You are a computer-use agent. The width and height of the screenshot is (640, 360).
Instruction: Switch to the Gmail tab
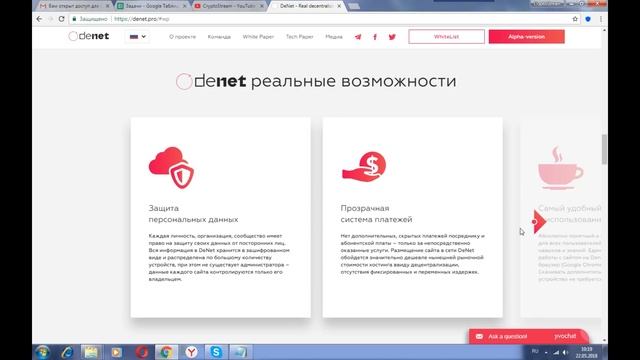[75, 6]
